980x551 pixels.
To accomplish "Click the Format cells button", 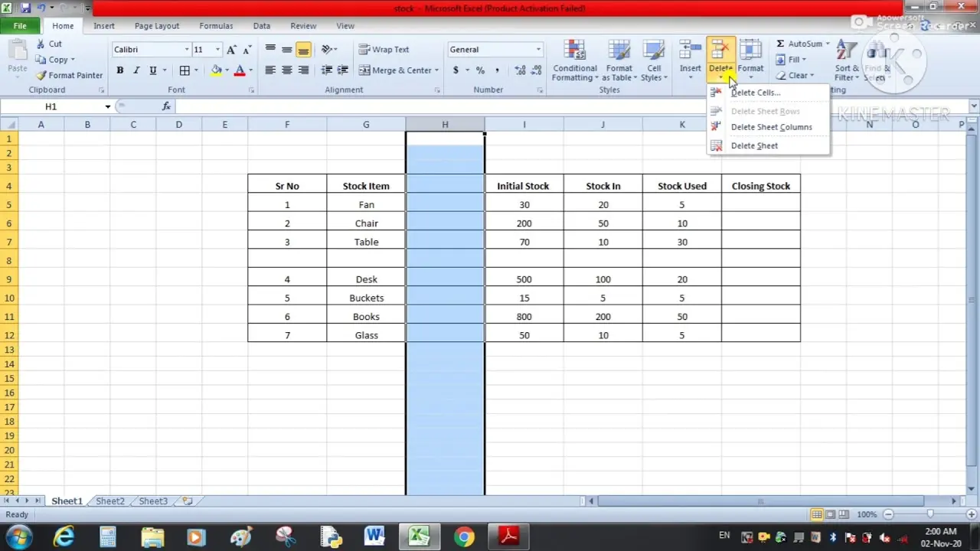I will pyautogui.click(x=750, y=60).
